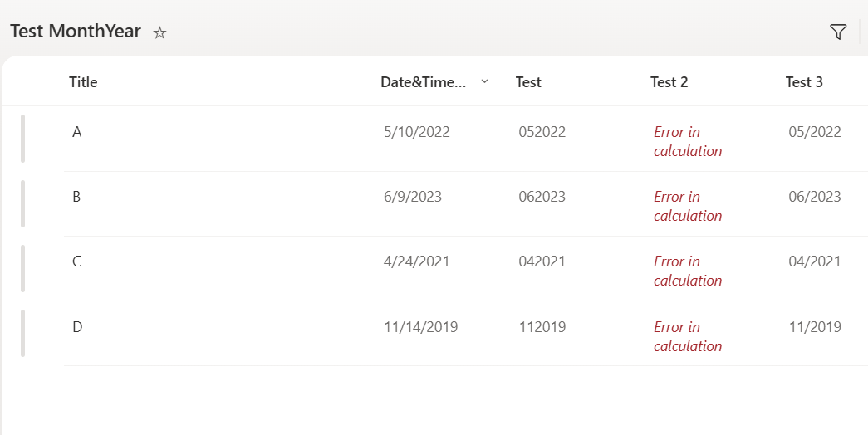Select date cell 6/9/2023

[413, 197]
